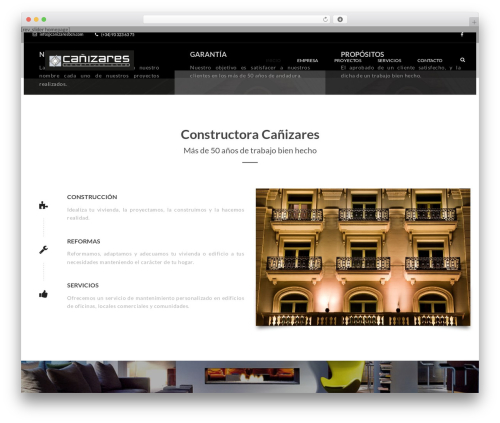The image size is (500, 423).
Task: Click the Facebook icon in top bar
Action: (x=462, y=34)
